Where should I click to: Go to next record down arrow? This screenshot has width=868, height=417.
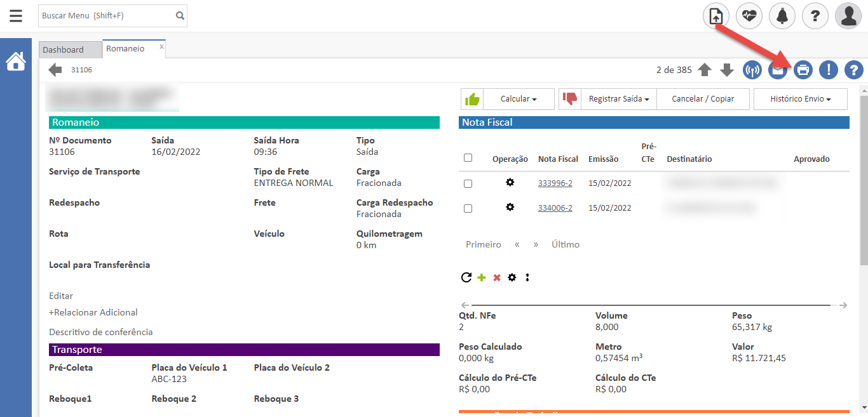[727, 70]
